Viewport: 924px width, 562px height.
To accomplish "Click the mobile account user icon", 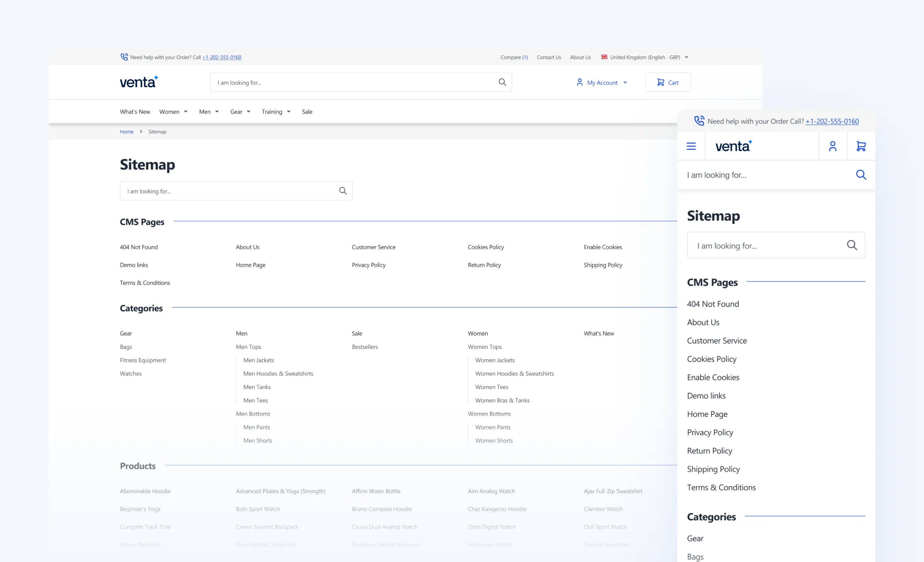I will coord(833,146).
